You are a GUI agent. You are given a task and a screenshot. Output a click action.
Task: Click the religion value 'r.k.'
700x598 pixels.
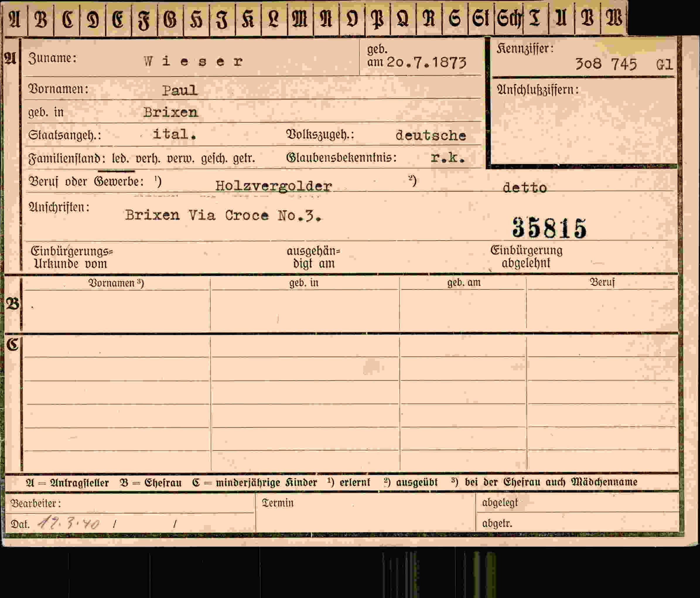point(448,158)
